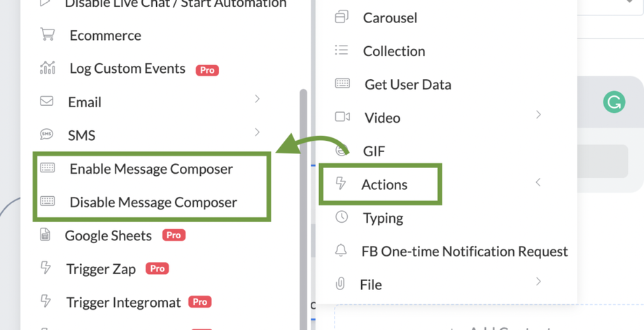Click the Ecommerce shopping cart icon
The width and height of the screenshot is (644, 330).
pos(48,34)
